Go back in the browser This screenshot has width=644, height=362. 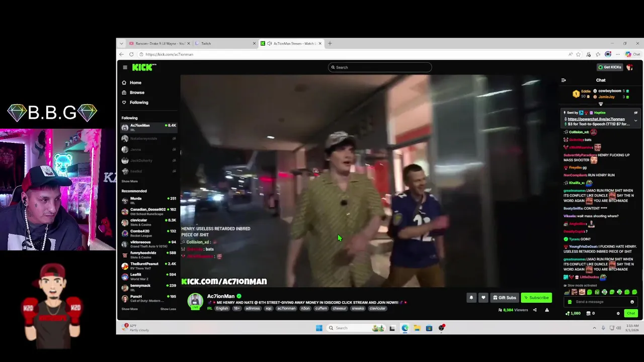[x=122, y=54]
